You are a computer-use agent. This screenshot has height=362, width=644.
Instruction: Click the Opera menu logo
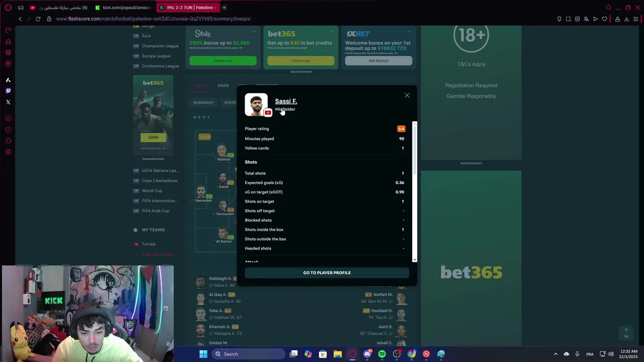[8, 8]
